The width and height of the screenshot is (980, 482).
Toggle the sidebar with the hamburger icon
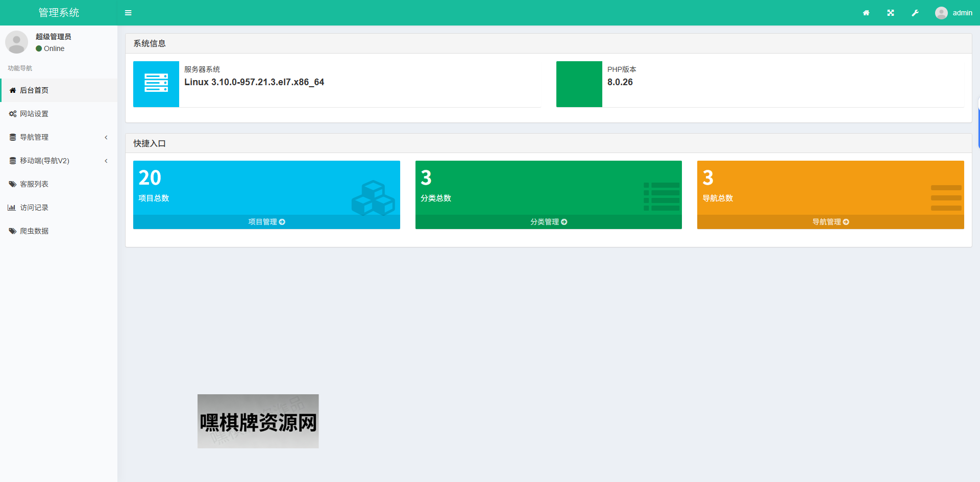128,13
